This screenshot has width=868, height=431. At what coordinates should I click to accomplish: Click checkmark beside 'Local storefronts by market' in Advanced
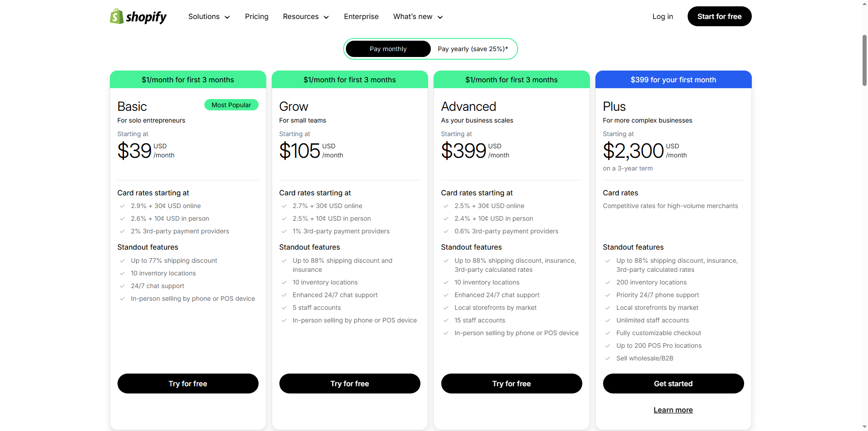446,308
